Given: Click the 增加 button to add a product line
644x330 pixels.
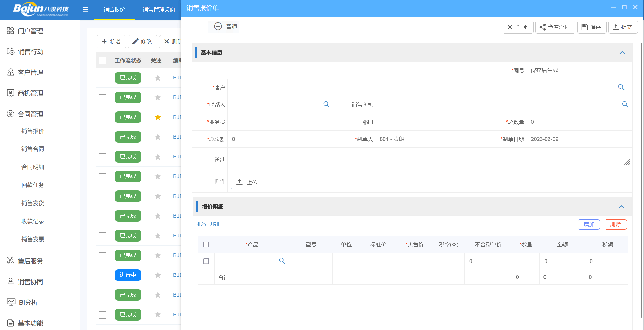Looking at the screenshot, I should point(589,224).
